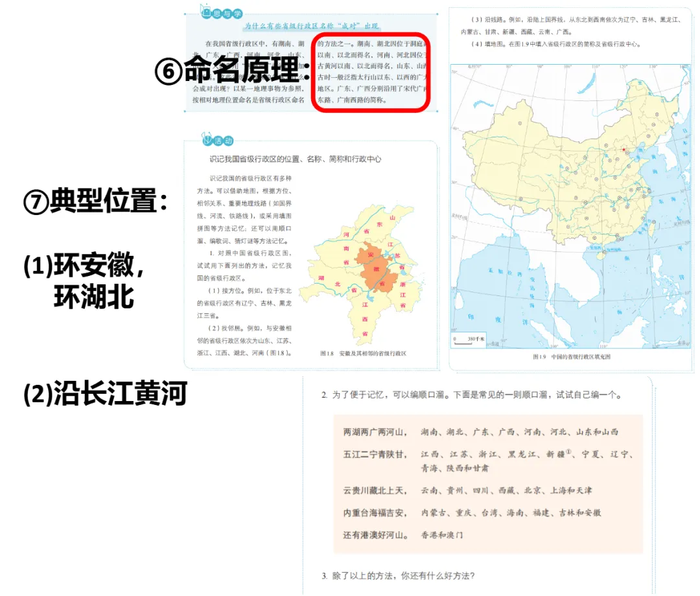
Task: Click the text 青海、陕西和甘肃
Action: click(x=454, y=468)
